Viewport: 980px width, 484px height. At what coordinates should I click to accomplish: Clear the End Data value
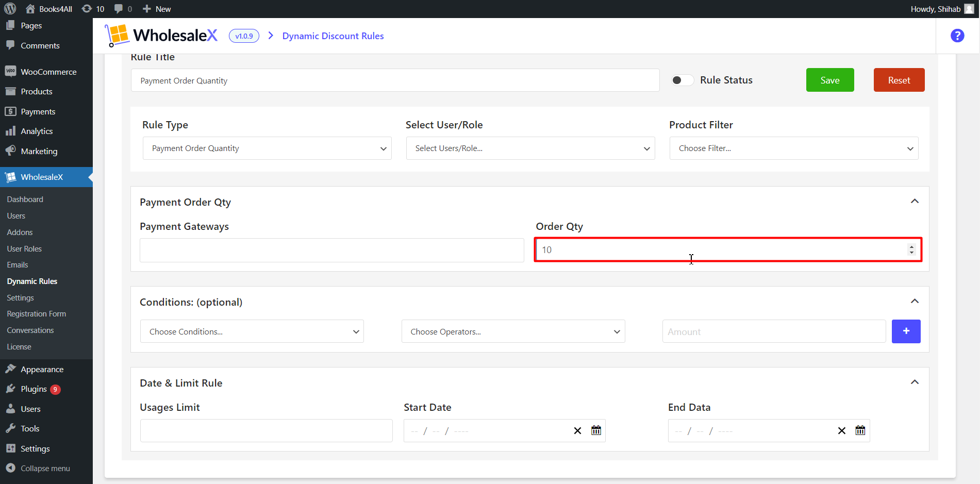(842, 431)
